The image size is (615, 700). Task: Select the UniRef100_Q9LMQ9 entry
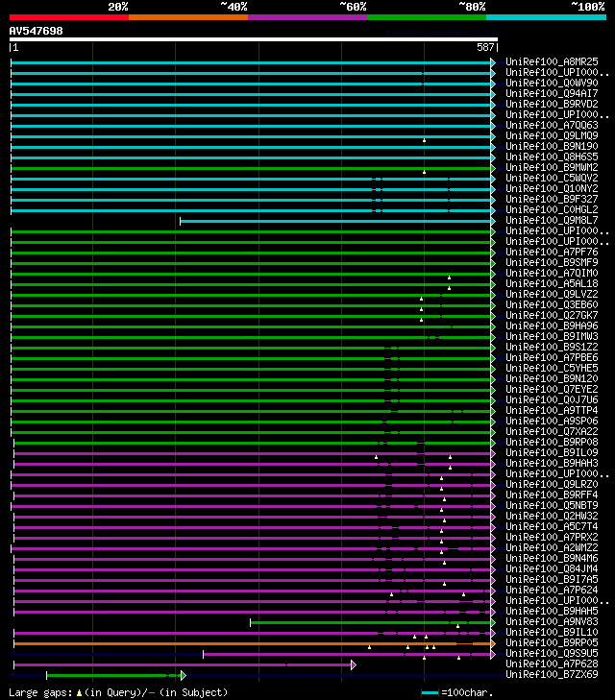point(552,135)
